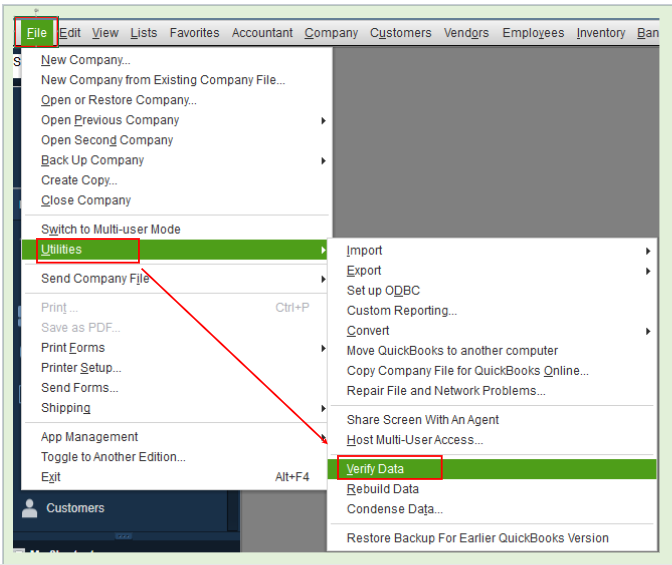
Task: Expand the Utilities submenu
Action: click(175, 249)
